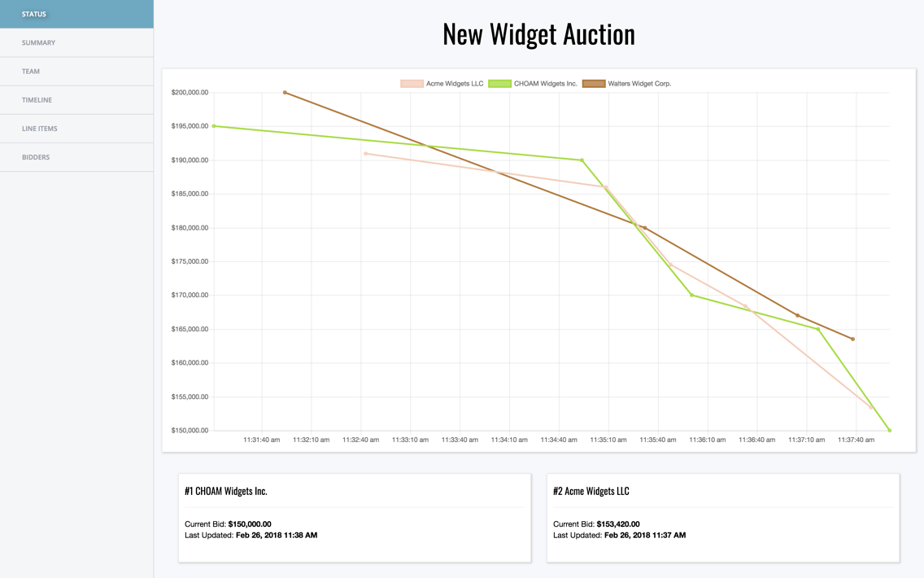Image resolution: width=924 pixels, height=578 pixels.
Task: Select the #1 CHOAM Widgets Inc. bid card
Action: (x=355, y=518)
